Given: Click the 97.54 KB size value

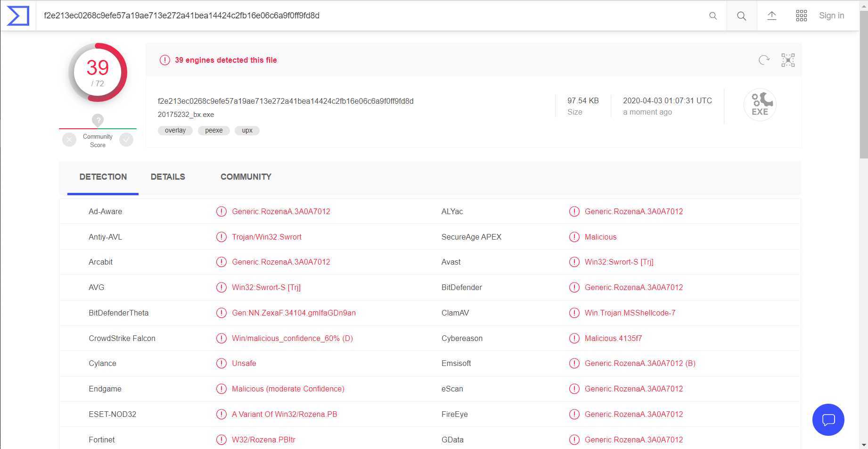Looking at the screenshot, I should pyautogui.click(x=583, y=100).
